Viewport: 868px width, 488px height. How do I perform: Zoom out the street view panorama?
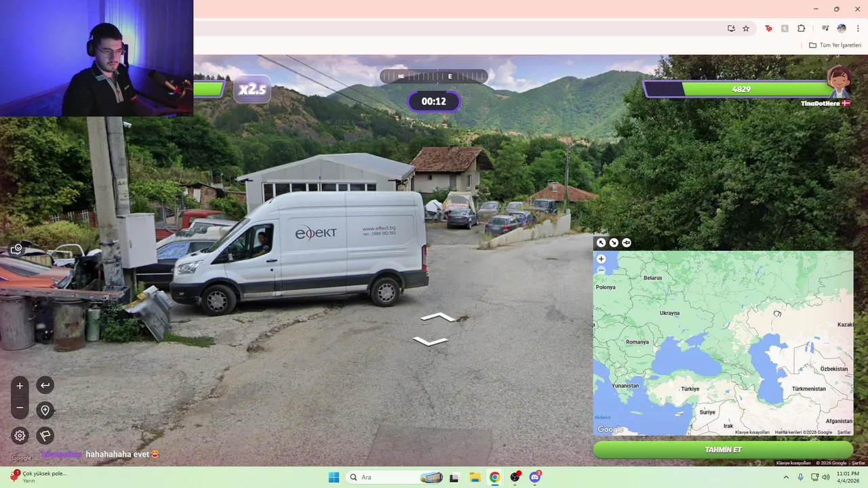[20, 407]
